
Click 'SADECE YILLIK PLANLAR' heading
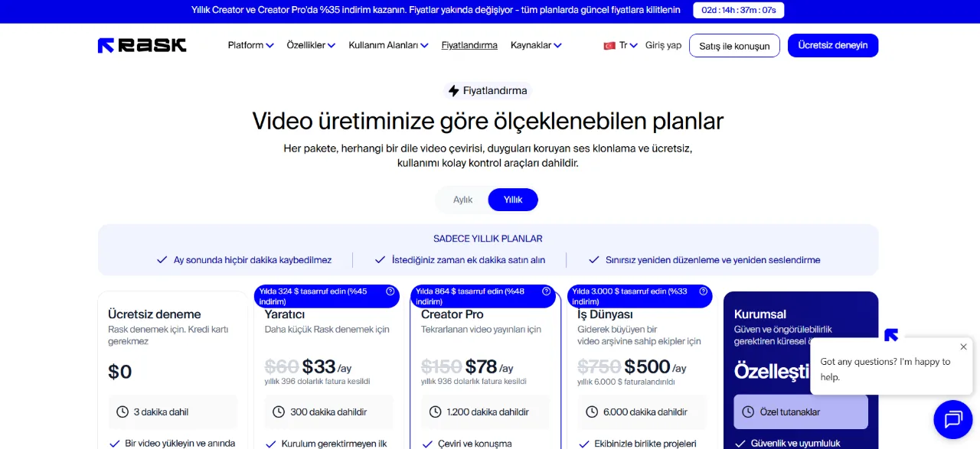488,239
